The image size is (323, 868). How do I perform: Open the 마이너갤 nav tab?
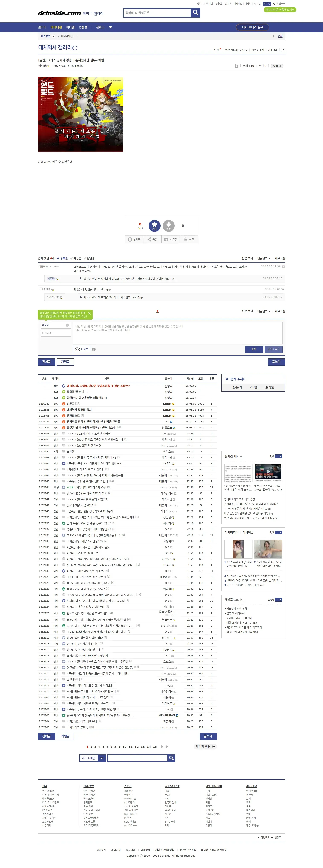click(56, 27)
